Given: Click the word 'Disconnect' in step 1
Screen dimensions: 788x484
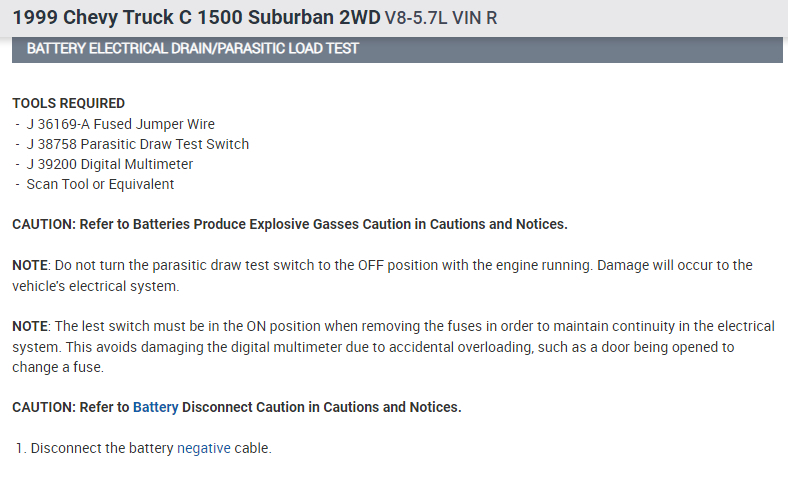Looking at the screenshot, I should point(66,448).
